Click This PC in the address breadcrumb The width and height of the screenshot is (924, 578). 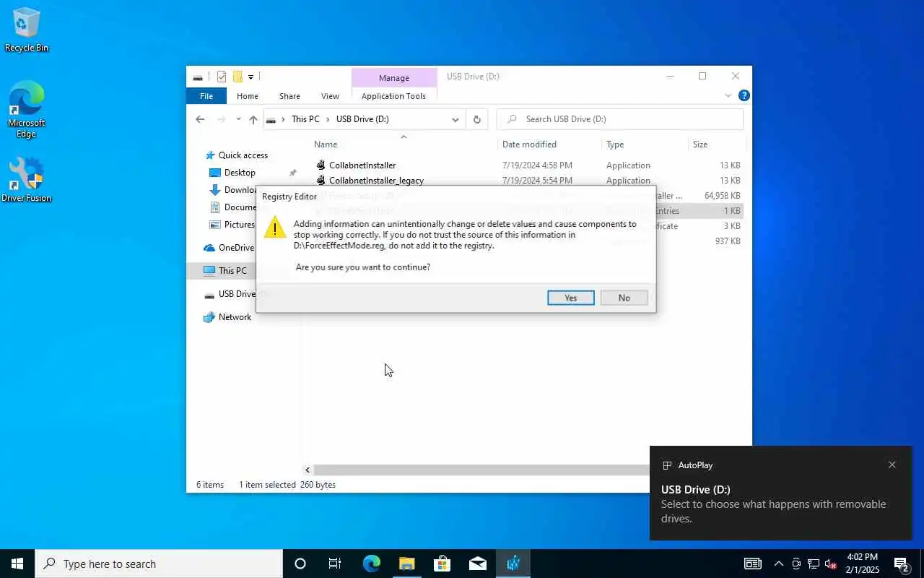coord(305,119)
